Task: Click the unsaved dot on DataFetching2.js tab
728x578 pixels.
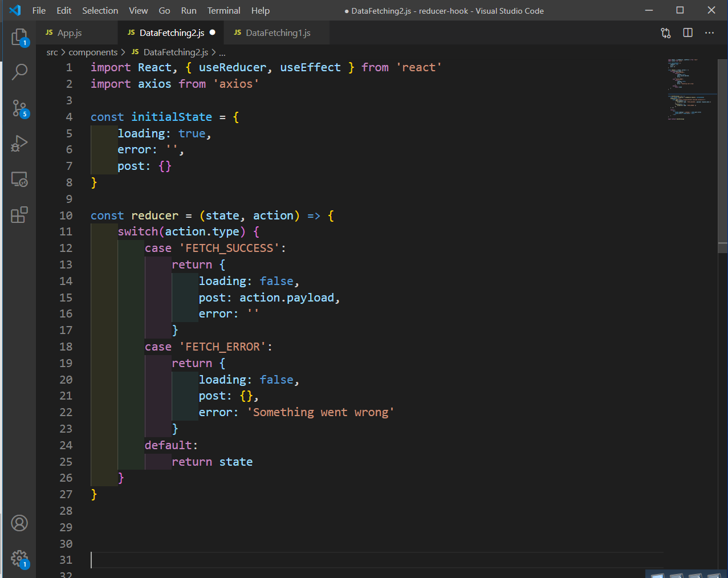Action: 213,32
